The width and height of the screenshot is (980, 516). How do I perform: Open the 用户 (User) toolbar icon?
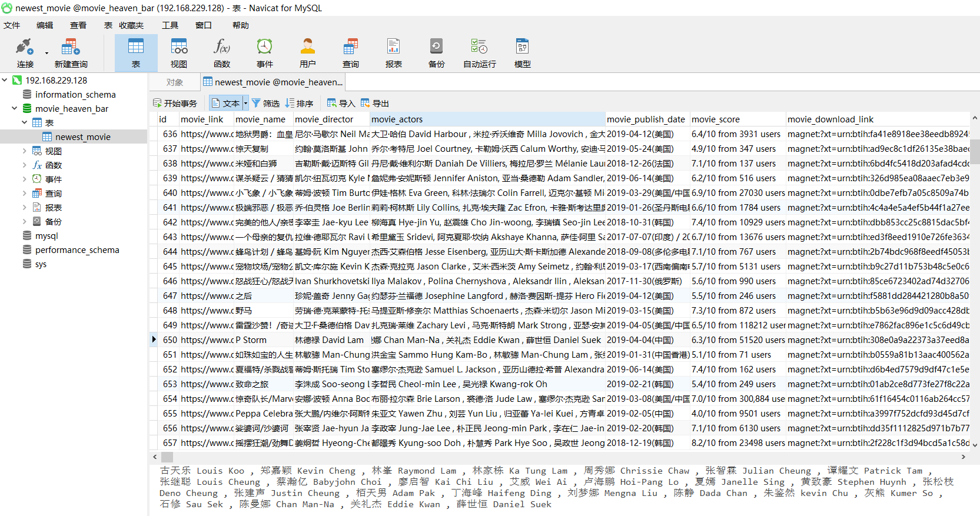point(308,52)
